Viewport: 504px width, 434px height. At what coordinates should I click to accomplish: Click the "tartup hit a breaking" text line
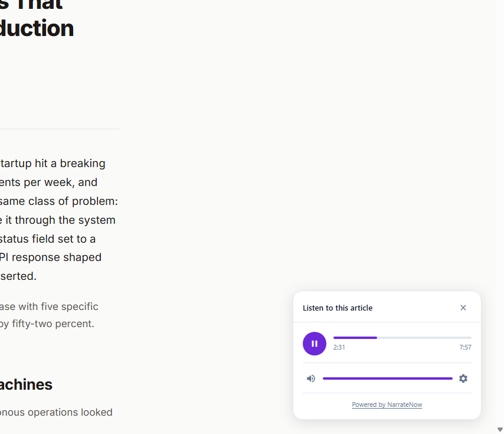click(x=52, y=163)
